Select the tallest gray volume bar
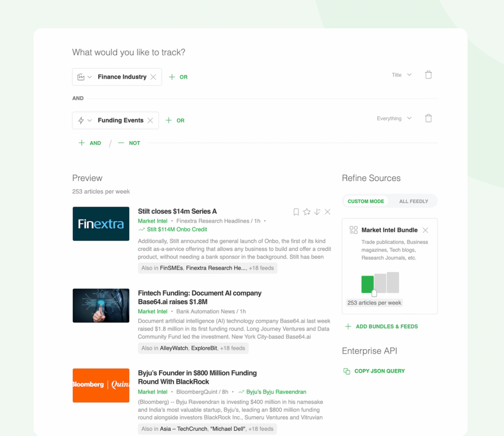The width and height of the screenshot is (504, 436). coord(393,282)
